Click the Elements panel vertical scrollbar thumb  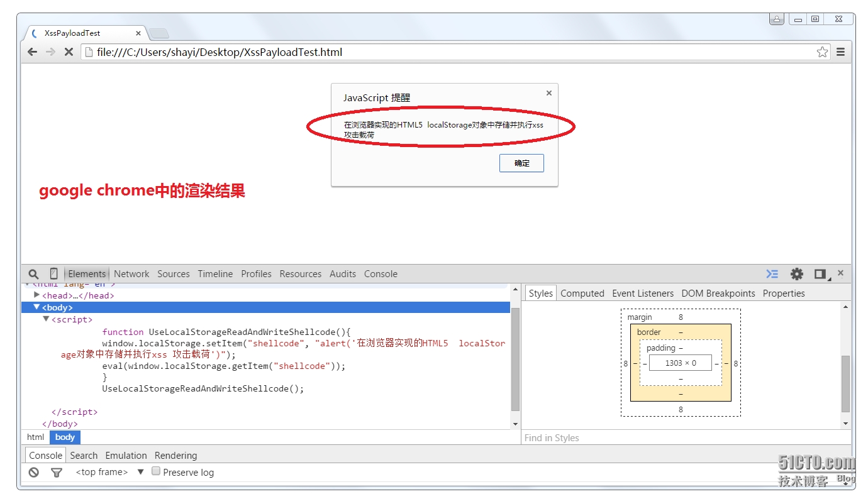point(515,359)
